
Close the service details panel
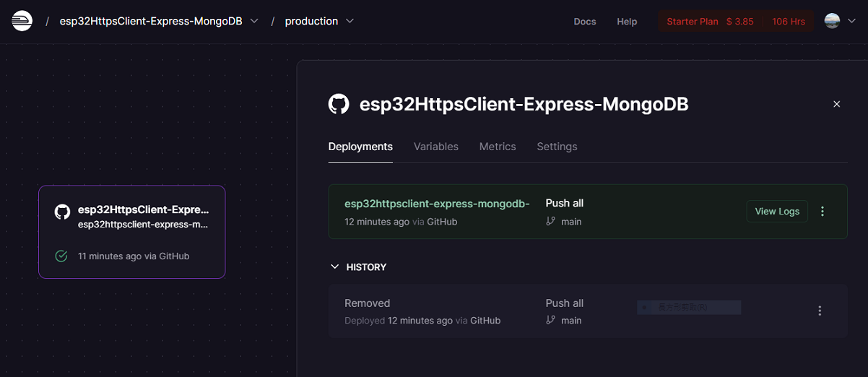tap(837, 104)
